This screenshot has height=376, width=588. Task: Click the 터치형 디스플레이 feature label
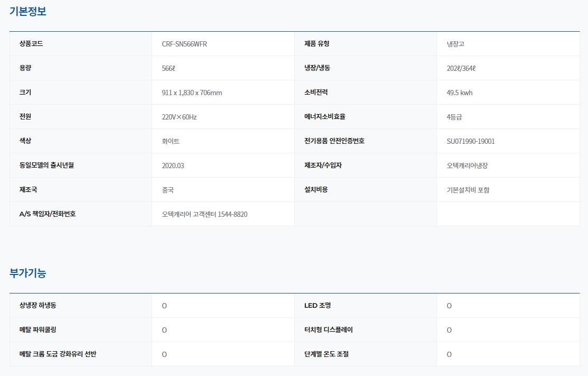coord(329,329)
